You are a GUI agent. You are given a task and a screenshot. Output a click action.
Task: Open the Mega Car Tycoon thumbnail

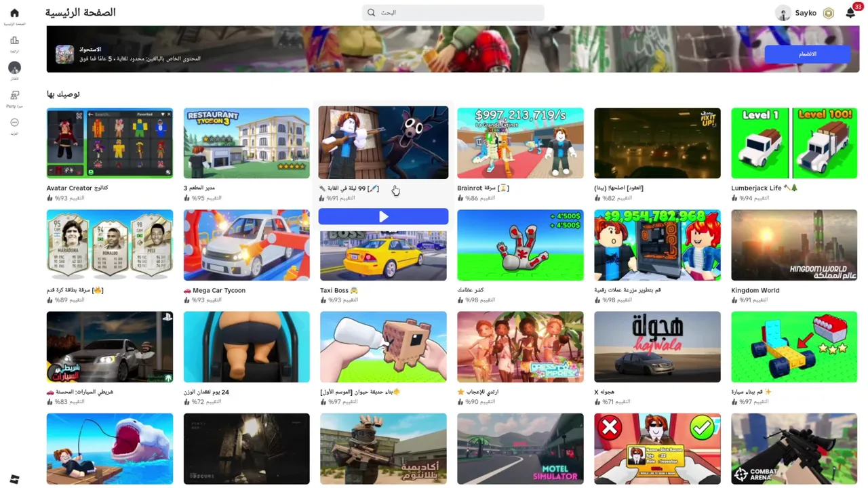click(x=247, y=245)
